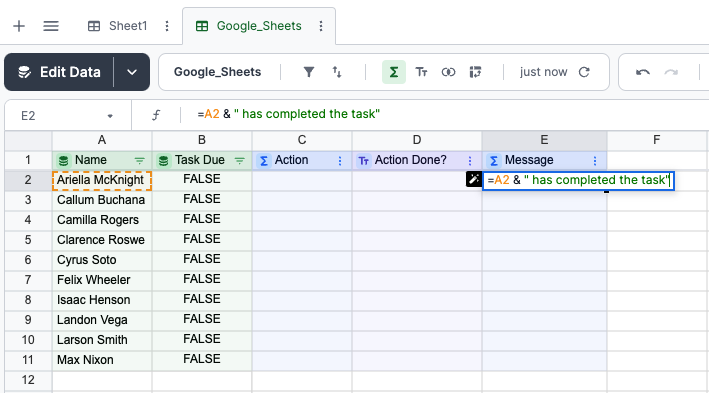
Task: Click the Edit Data button
Action: point(59,72)
